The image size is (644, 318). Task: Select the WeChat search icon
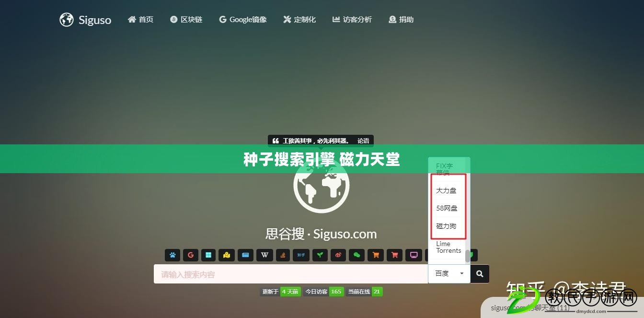point(356,255)
